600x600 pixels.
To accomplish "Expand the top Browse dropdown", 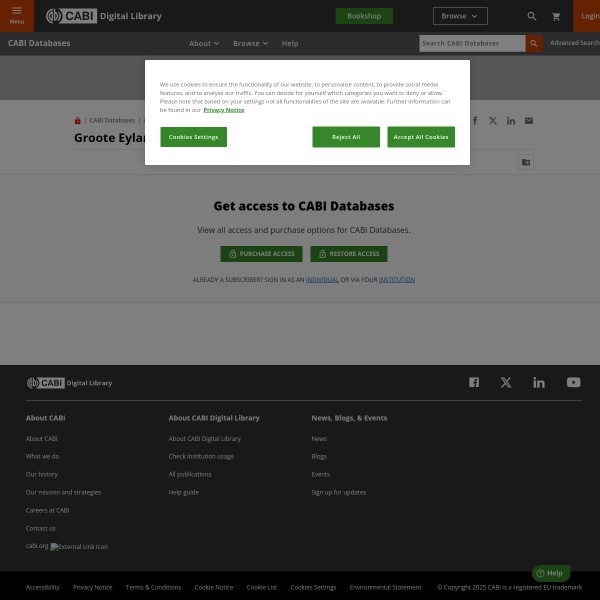I will (460, 16).
